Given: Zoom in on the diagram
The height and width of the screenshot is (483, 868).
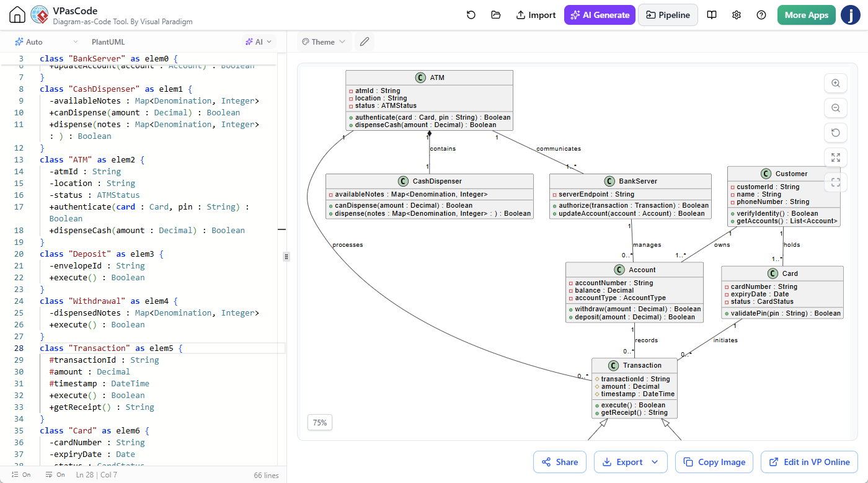Looking at the screenshot, I should [x=836, y=83].
